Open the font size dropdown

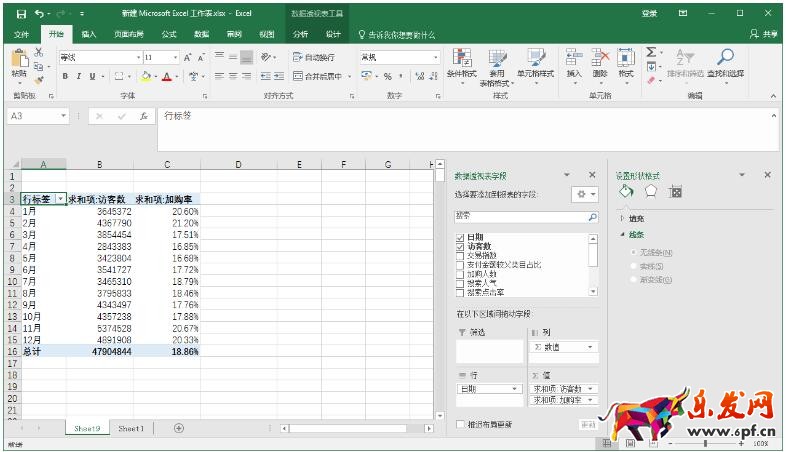point(175,58)
